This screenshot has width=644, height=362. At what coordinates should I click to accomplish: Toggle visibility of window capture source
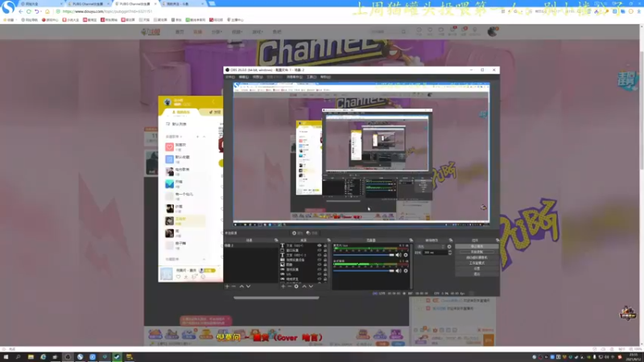tap(319, 250)
